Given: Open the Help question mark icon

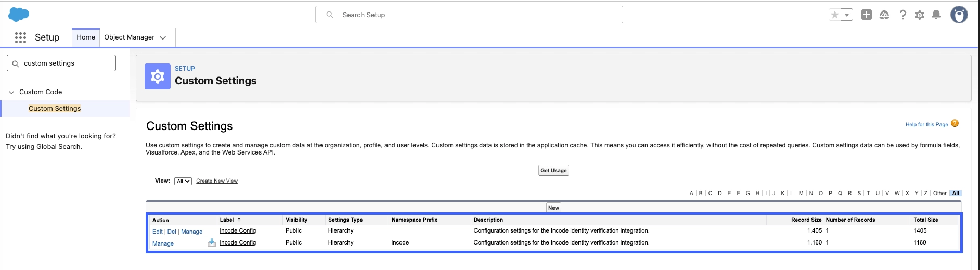Looking at the screenshot, I should tap(903, 15).
